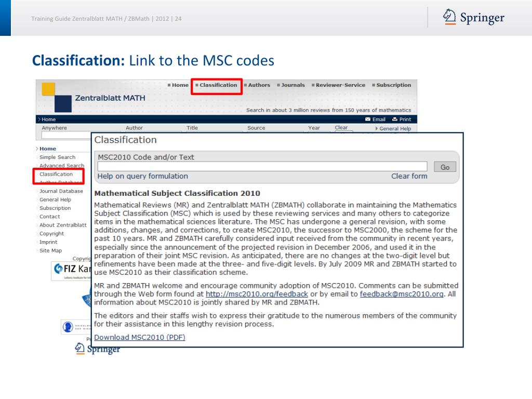The height and width of the screenshot is (399, 532).
Task: Click the 'Zentralblatt MATH' site title
Action: pyautogui.click(x=110, y=98)
